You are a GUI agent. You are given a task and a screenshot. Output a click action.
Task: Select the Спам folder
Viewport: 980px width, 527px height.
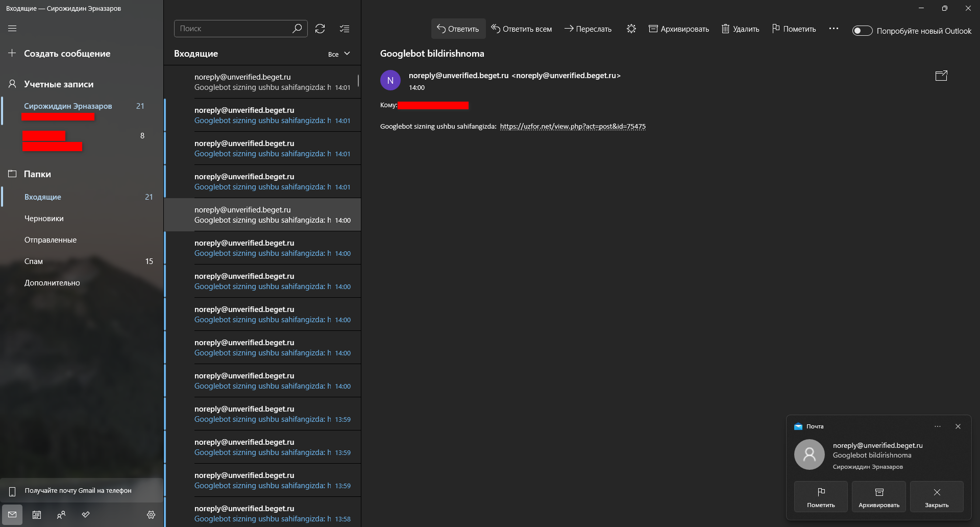34,261
